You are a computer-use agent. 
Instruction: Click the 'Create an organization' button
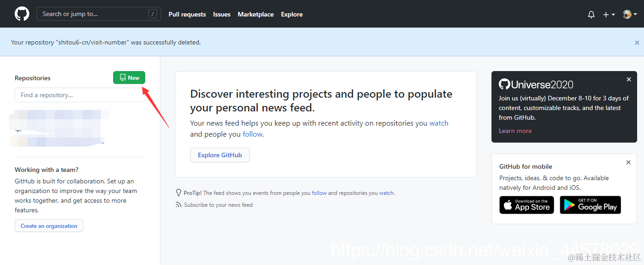pyautogui.click(x=49, y=226)
